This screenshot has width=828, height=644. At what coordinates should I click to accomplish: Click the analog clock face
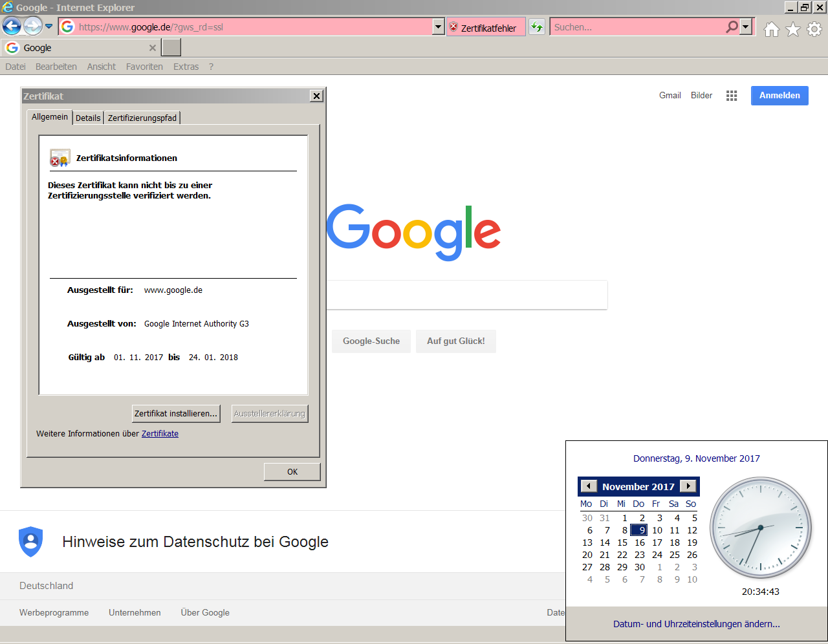click(761, 528)
